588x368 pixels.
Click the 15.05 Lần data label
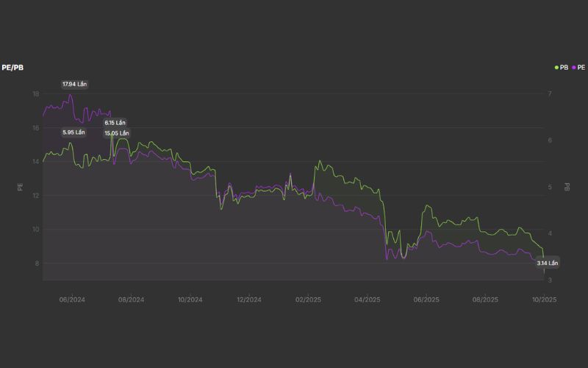coord(117,133)
